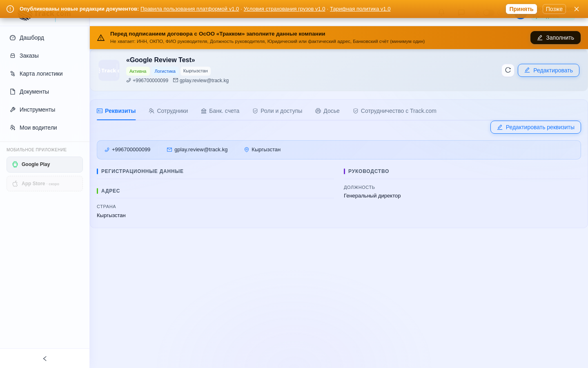
Task: Open Мои водители section
Action: pyautogui.click(x=45, y=128)
